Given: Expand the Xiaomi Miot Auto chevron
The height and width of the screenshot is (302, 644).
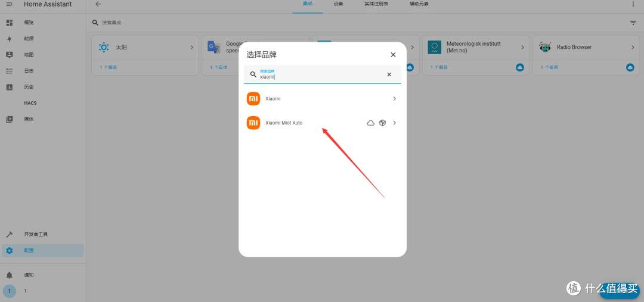Looking at the screenshot, I should [394, 123].
